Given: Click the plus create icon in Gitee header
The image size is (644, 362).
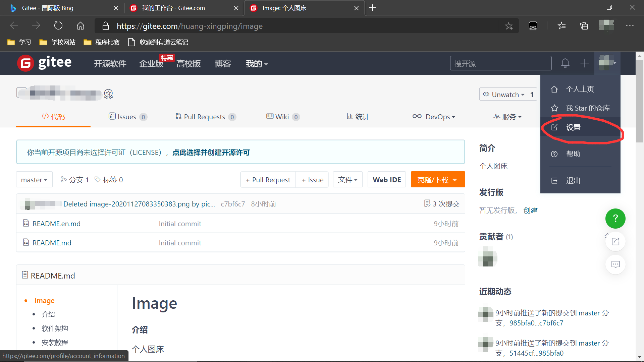Looking at the screenshot, I should click(x=584, y=63).
